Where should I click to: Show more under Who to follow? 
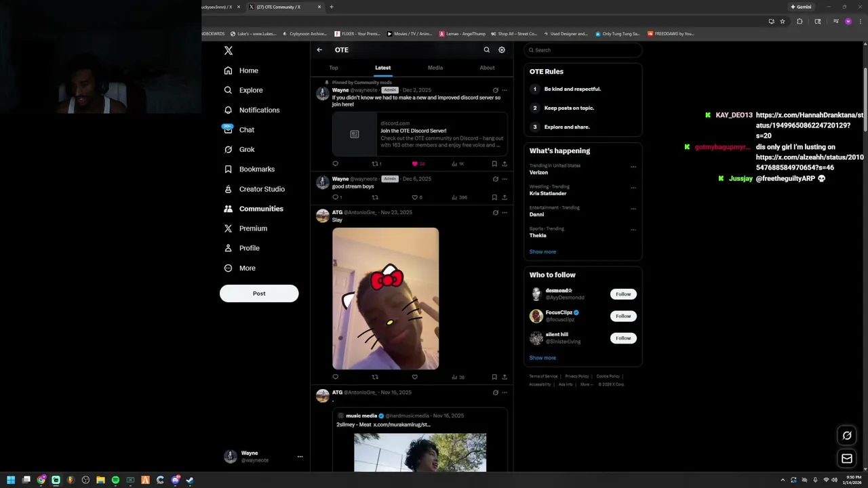(x=542, y=358)
